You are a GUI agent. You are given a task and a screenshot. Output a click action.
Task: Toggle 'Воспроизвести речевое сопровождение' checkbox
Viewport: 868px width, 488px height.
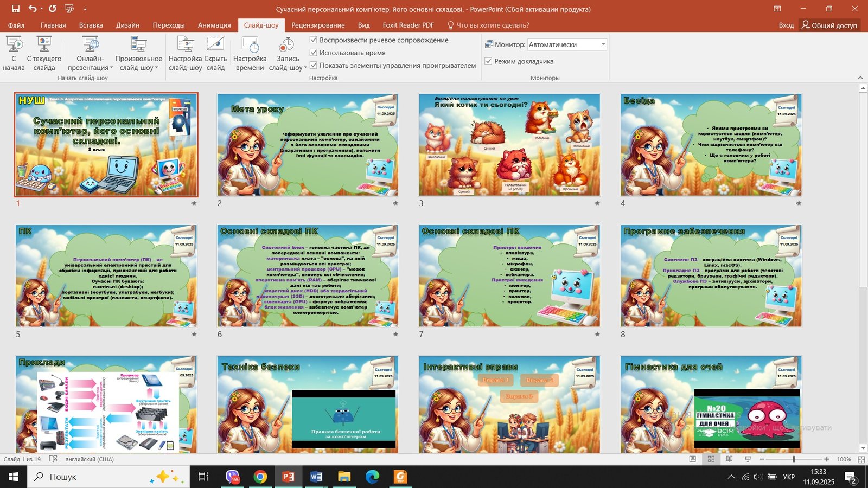[x=313, y=40]
